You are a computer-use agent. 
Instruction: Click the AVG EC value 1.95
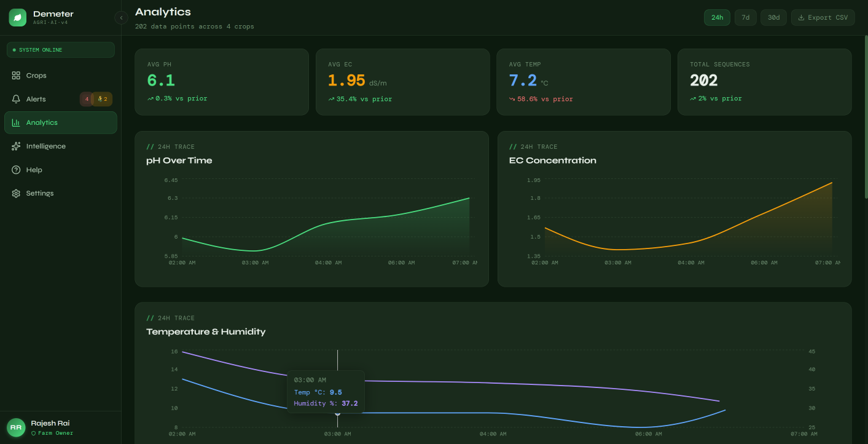pos(346,81)
